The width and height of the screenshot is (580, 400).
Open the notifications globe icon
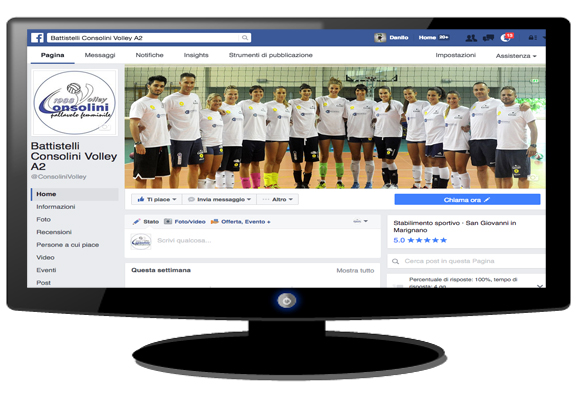pyautogui.click(x=506, y=38)
